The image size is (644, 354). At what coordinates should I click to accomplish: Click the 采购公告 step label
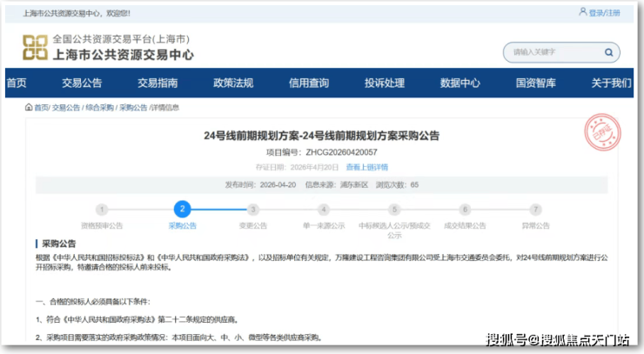click(183, 226)
